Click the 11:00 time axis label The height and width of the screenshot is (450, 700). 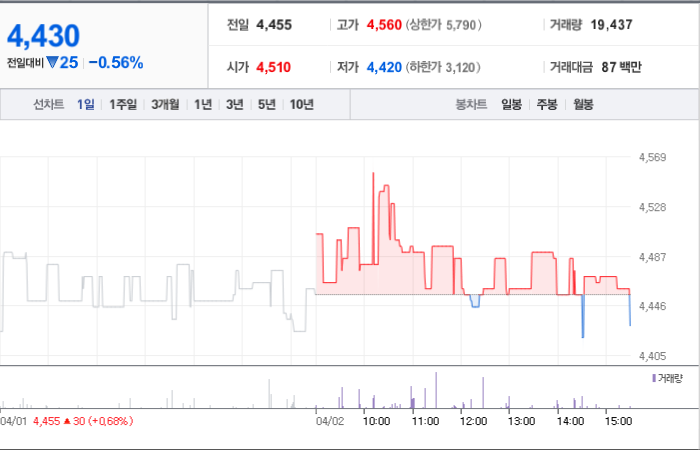pyautogui.click(x=425, y=421)
